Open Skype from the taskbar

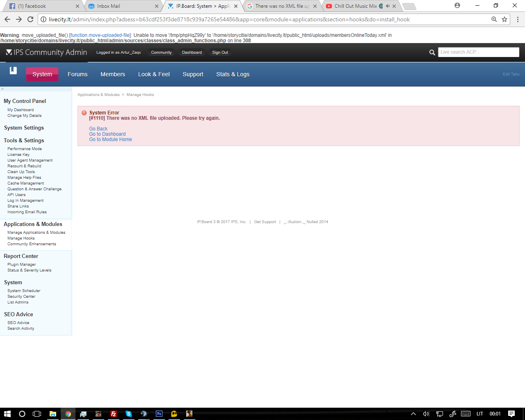(x=129, y=414)
